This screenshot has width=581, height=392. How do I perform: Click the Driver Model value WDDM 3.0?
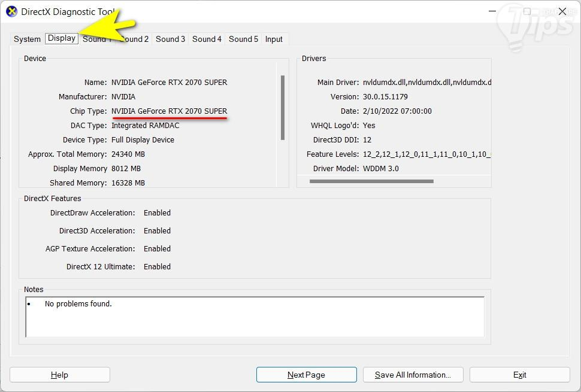point(381,168)
